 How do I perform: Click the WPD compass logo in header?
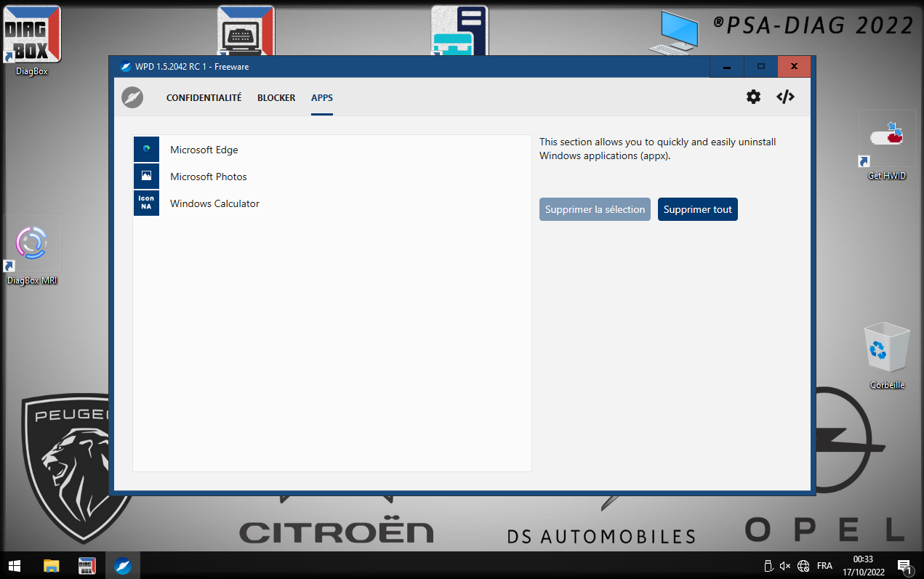132,97
